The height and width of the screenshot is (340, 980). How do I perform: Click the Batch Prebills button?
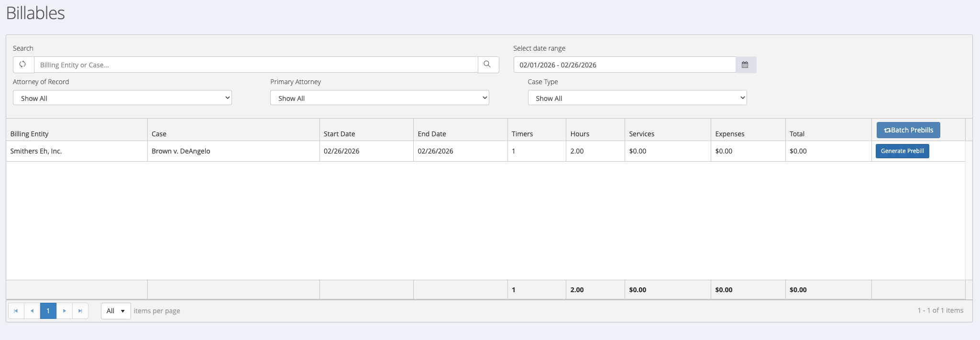[908, 130]
